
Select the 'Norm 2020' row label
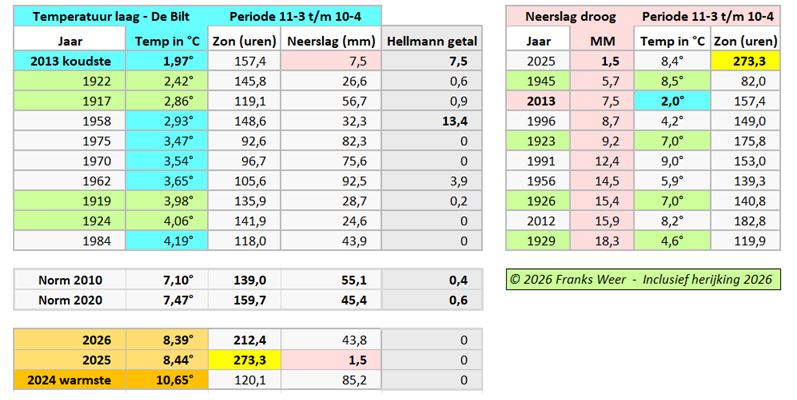click(x=70, y=299)
